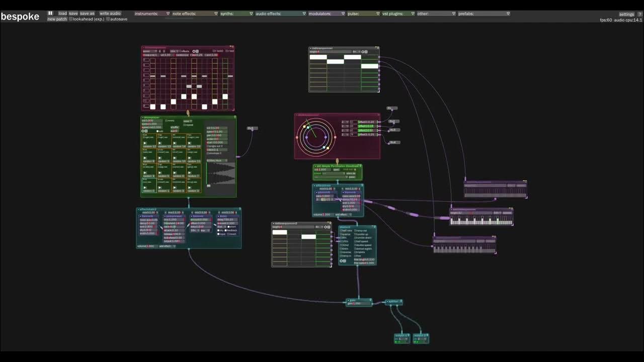Open the add effect dropdown in effectchain2
This screenshot has height=362, width=644.
click(x=168, y=246)
